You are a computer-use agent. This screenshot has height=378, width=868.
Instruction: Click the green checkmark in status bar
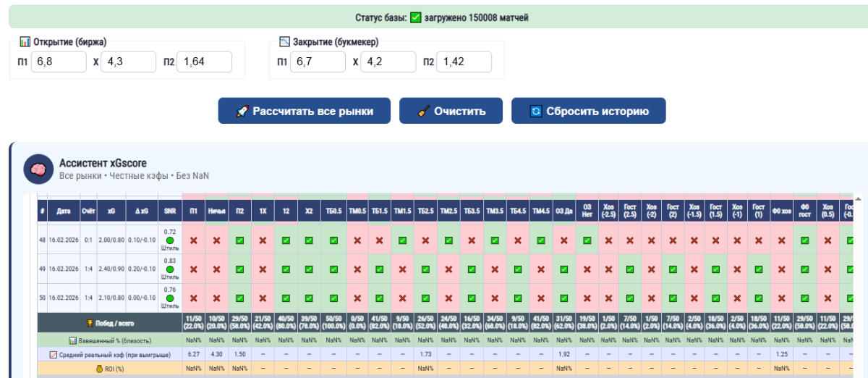(x=416, y=17)
